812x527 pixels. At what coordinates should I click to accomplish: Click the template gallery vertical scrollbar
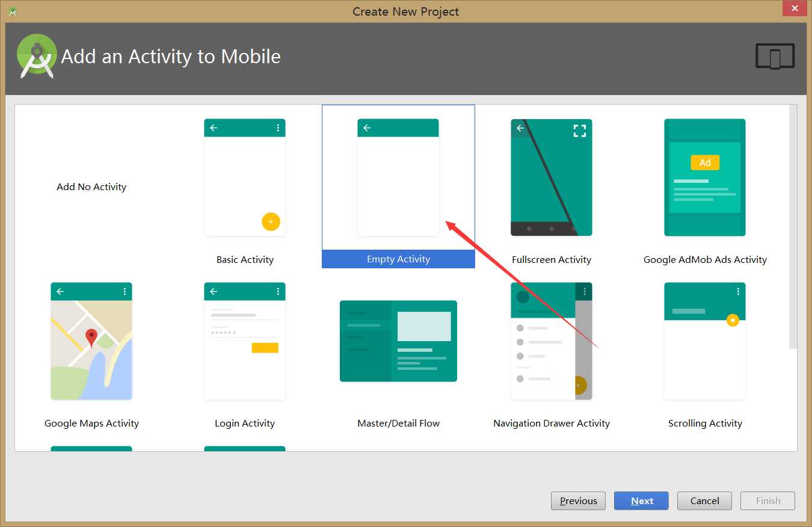point(793,227)
